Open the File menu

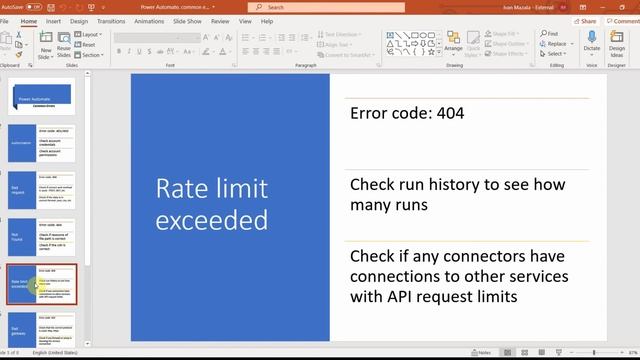[x=4, y=21]
